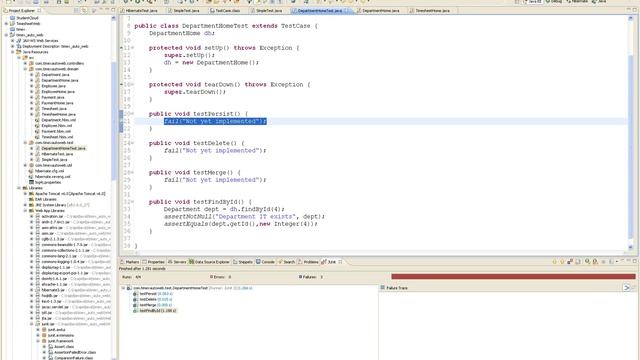Open the TimesheetHome.java editor tab

point(431,11)
